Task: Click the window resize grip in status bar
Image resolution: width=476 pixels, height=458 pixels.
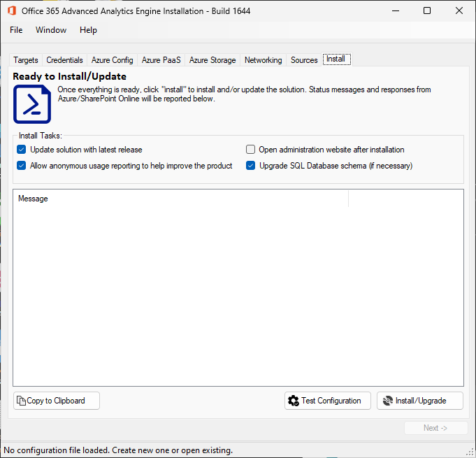Action: (470, 452)
